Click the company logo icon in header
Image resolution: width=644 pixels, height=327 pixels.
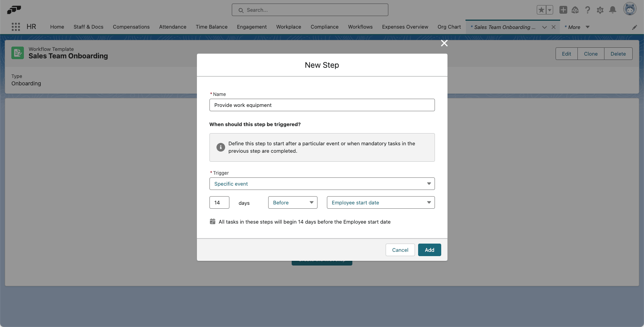[x=14, y=9]
